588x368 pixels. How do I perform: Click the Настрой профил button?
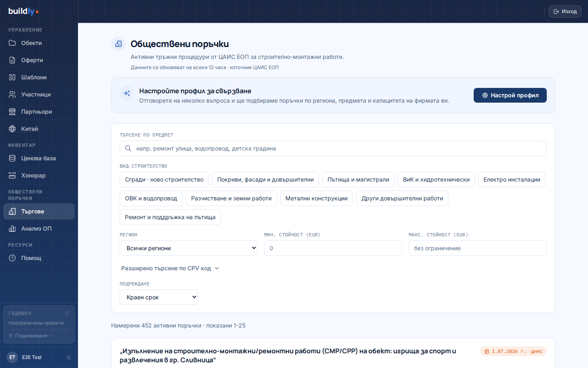[510, 95]
